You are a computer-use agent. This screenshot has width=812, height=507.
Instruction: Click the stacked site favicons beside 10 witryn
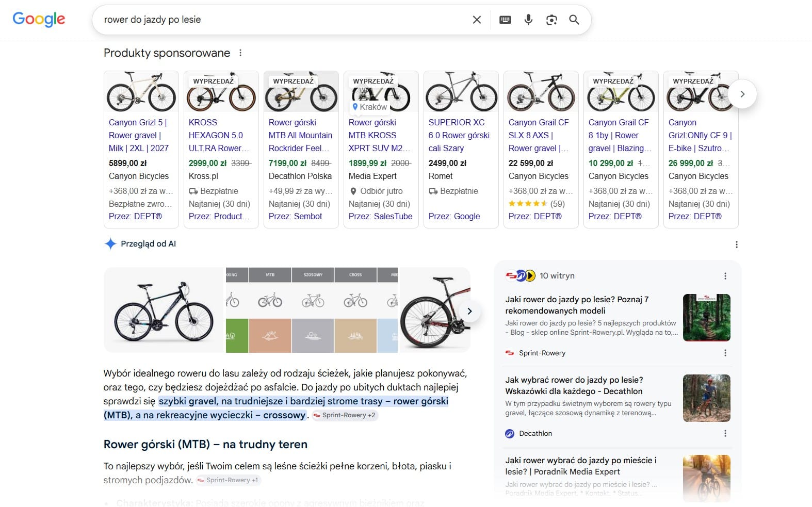point(520,275)
